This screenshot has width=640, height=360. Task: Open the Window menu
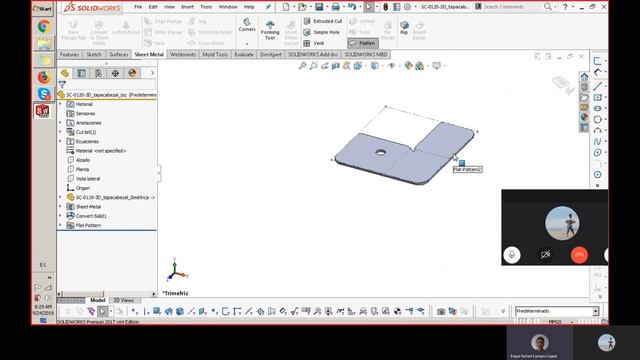[228, 7]
